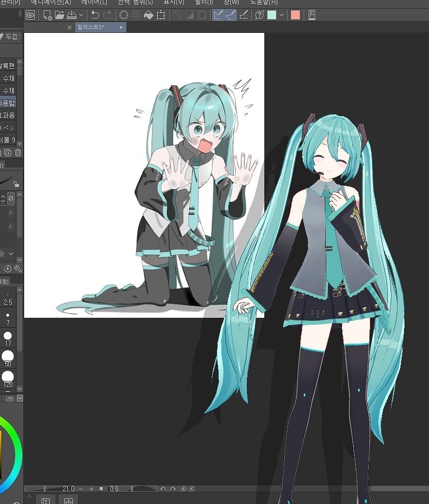Image resolution: width=429 pixels, height=504 pixels.
Task: Click the Save icon in toolbar
Action: click(71, 15)
